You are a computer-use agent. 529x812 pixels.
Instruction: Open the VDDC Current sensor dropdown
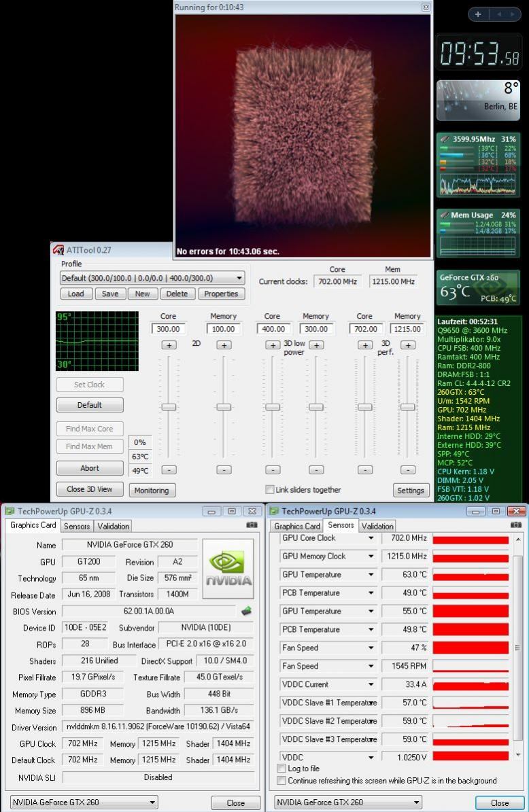(371, 684)
